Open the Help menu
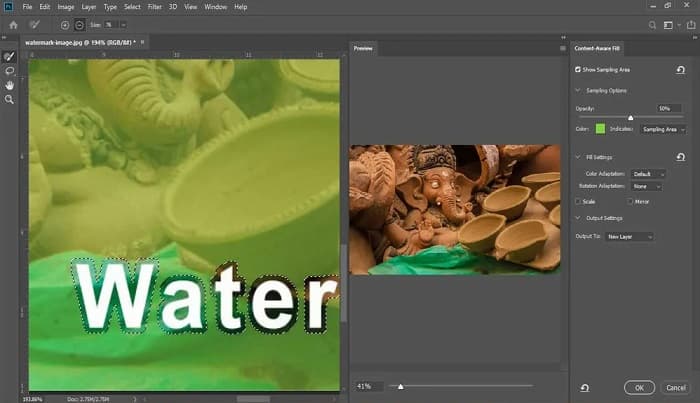 pyautogui.click(x=241, y=7)
